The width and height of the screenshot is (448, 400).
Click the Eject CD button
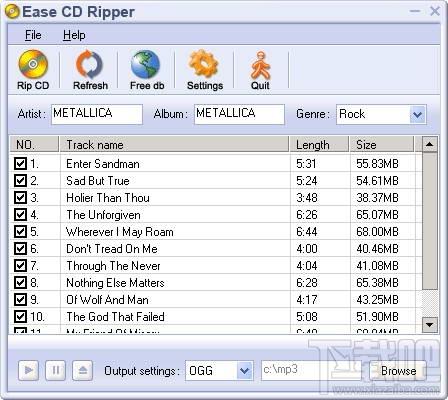[82, 370]
